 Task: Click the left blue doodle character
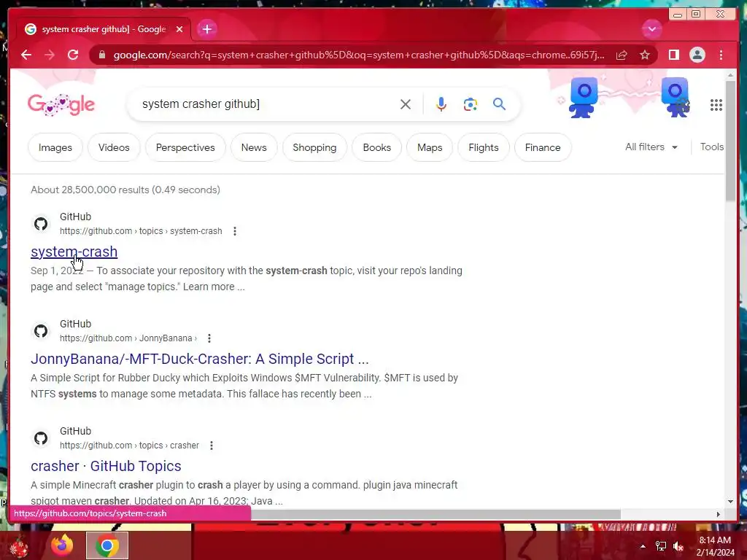[x=584, y=98]
